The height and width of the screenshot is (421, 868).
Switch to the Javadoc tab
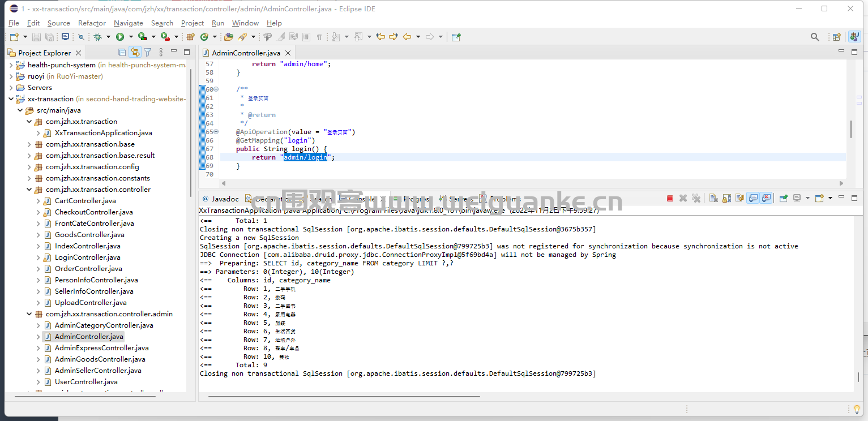click(221, 199)
